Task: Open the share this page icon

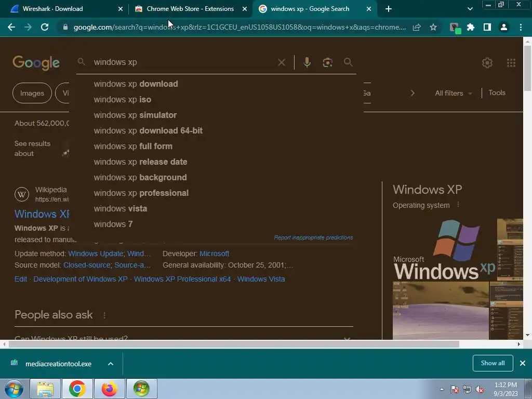Action: (x=417, y=27)
